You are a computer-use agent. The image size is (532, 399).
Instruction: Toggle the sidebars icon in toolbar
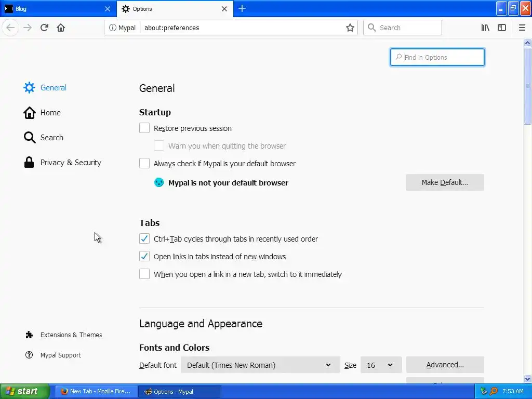[x=502, y=28]
